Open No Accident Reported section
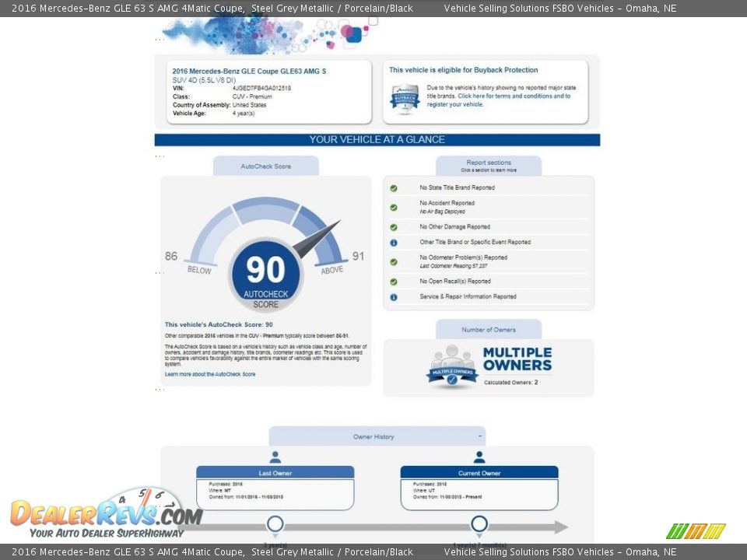 447,204
